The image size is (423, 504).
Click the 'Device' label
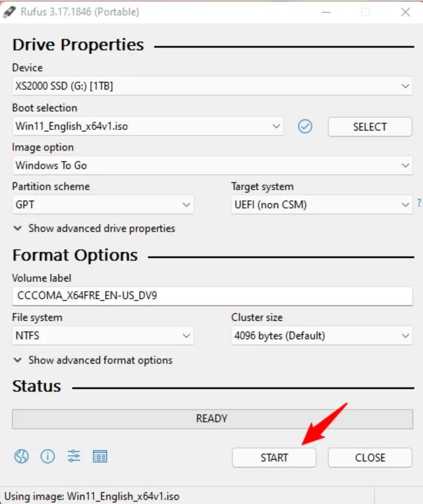pos(27,68)
